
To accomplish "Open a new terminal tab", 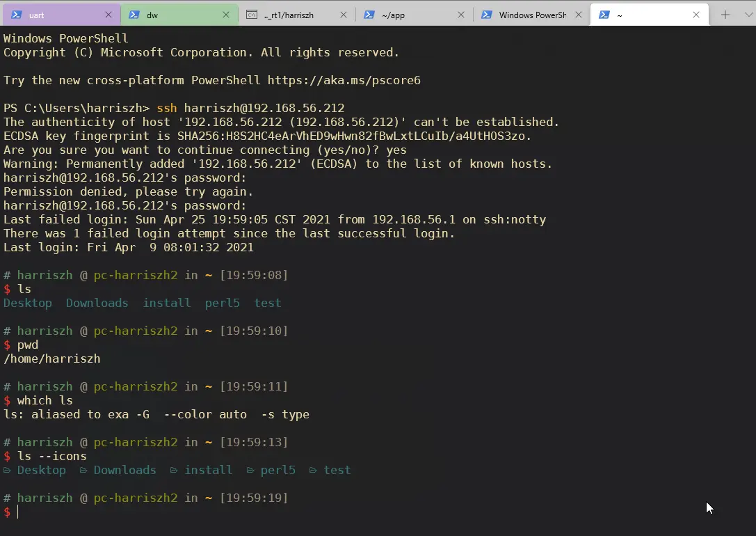I will (725, 15).
